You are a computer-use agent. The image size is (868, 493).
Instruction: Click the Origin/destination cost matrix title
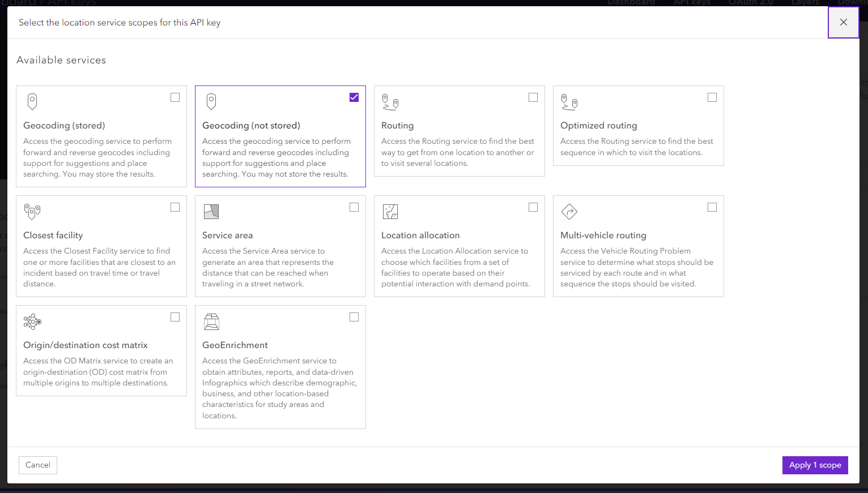click(85, 345)
